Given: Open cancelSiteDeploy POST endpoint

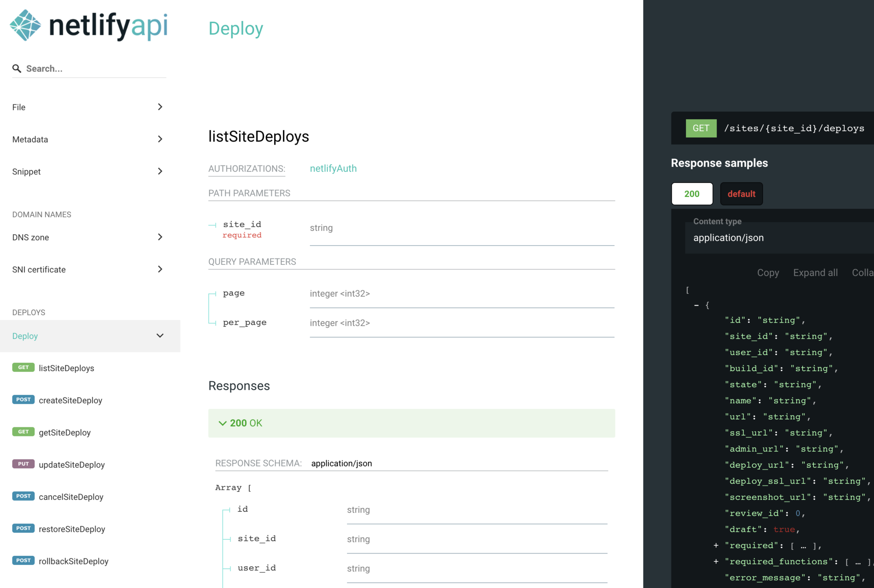Looking at the screenshot, I should (x=71, y=497).
